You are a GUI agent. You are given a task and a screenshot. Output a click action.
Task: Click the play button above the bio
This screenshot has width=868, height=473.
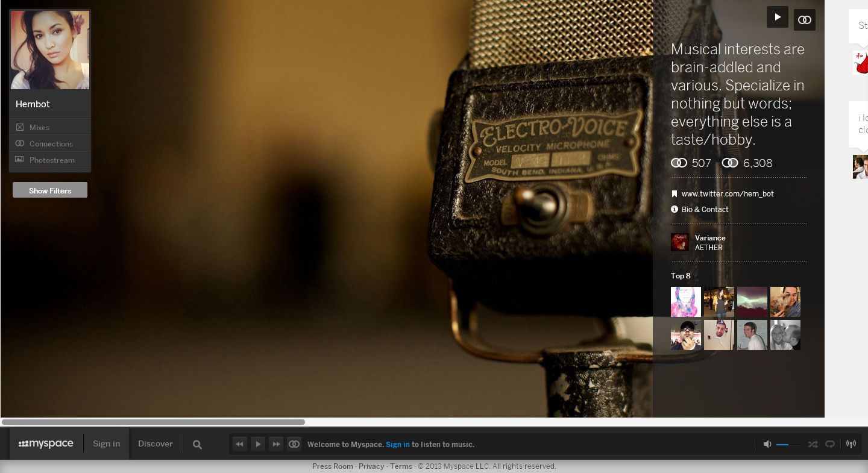[778, 17]
